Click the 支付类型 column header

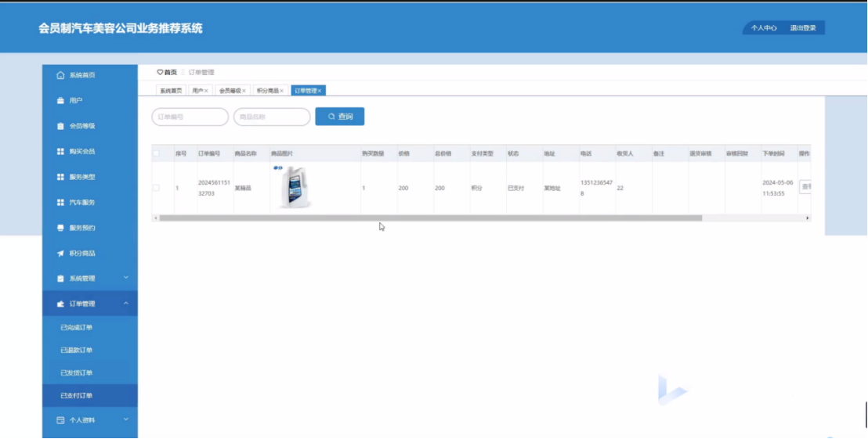(482, 153)
